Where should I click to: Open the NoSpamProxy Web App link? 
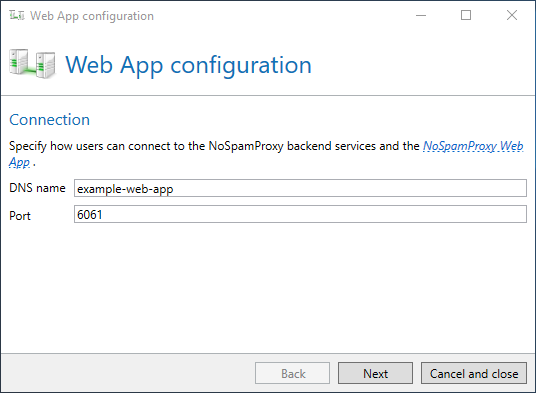coord(473,146)
